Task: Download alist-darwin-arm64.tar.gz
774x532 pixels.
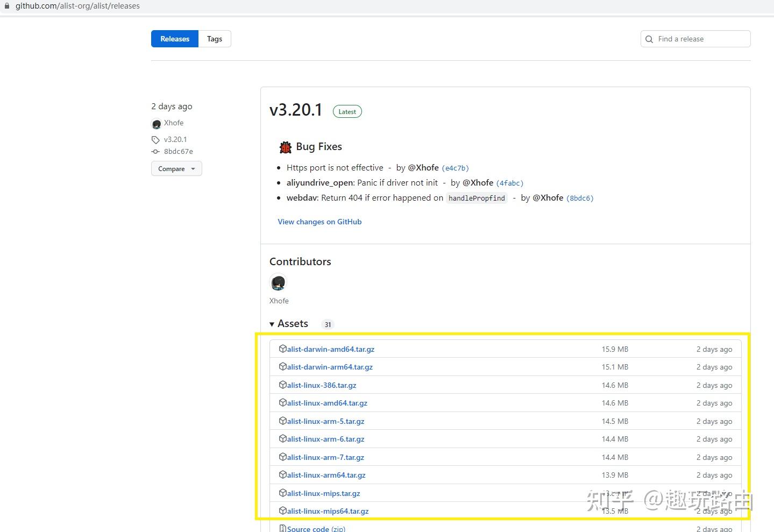Action: coord(330,367)
